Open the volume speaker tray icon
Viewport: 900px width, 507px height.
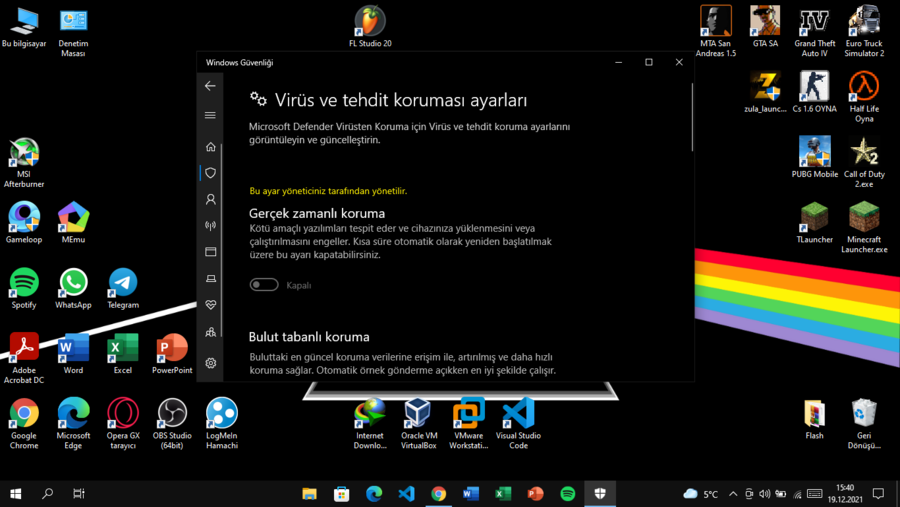pos(765,494)
